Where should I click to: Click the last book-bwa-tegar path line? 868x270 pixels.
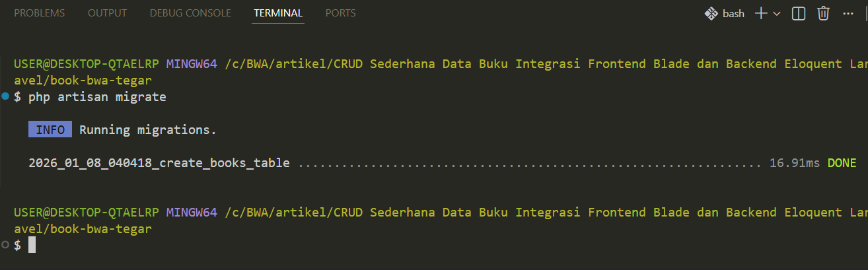point(83,229)
